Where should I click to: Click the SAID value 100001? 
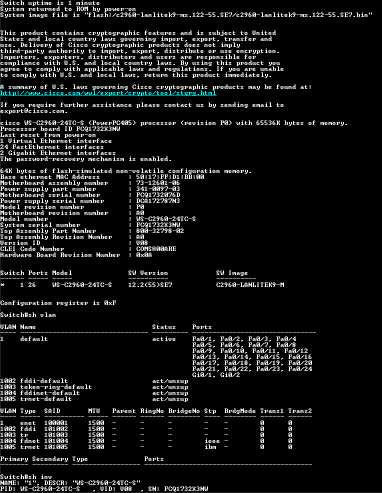point(56,423)
